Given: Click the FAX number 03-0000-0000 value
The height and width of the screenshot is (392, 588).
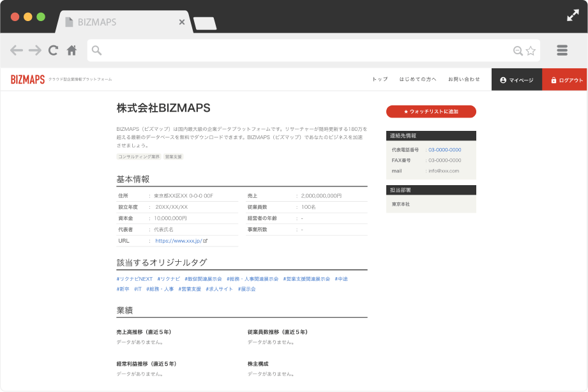Looking at the screenshot, I should (445, 160).
